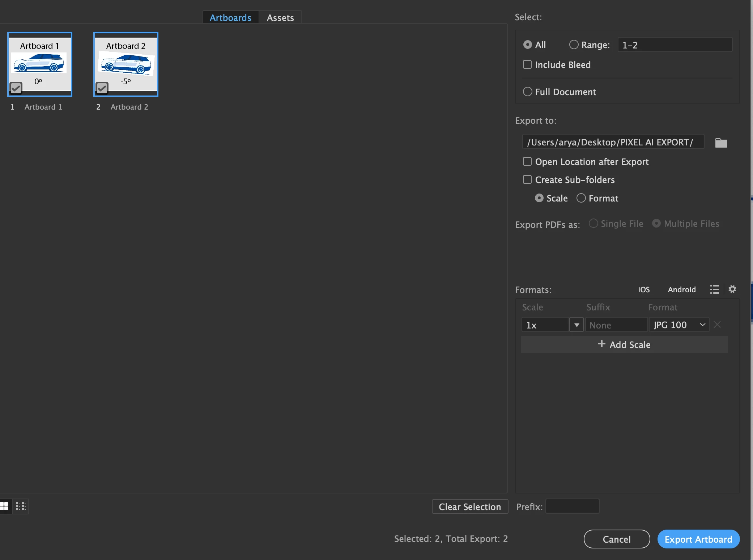Click the plus icon in Add Scale
This screenshot has height=560, width=753.
(601, 344)
